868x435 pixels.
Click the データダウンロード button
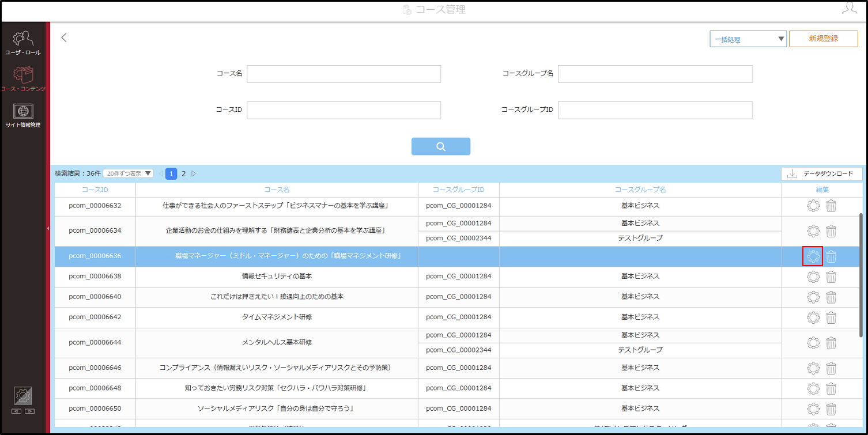822,173
